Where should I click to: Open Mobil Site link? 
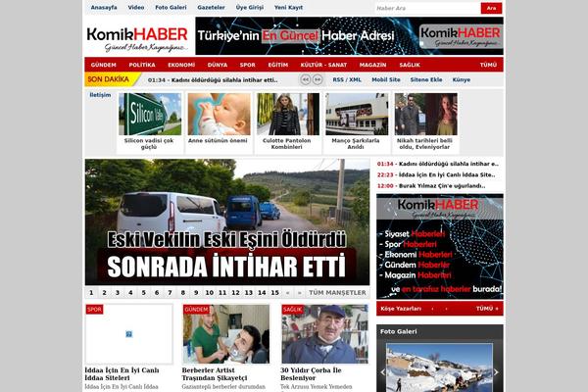(386, 79)
